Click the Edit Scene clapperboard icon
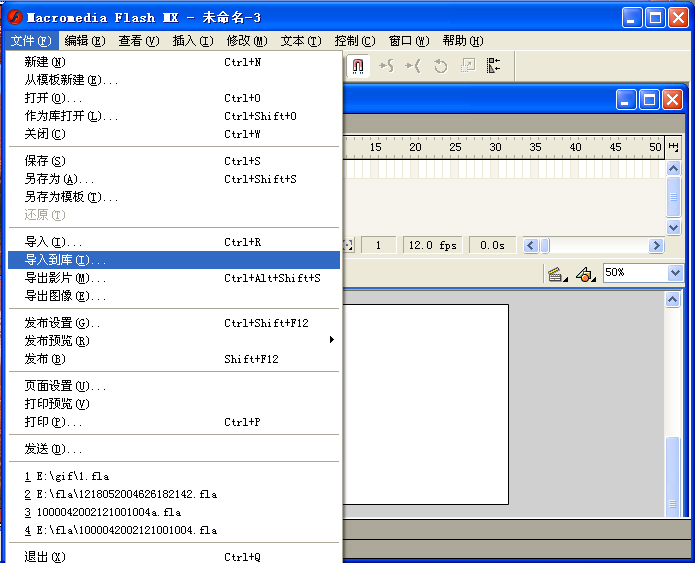Viewport: 695px width, 563px height. 557,274
